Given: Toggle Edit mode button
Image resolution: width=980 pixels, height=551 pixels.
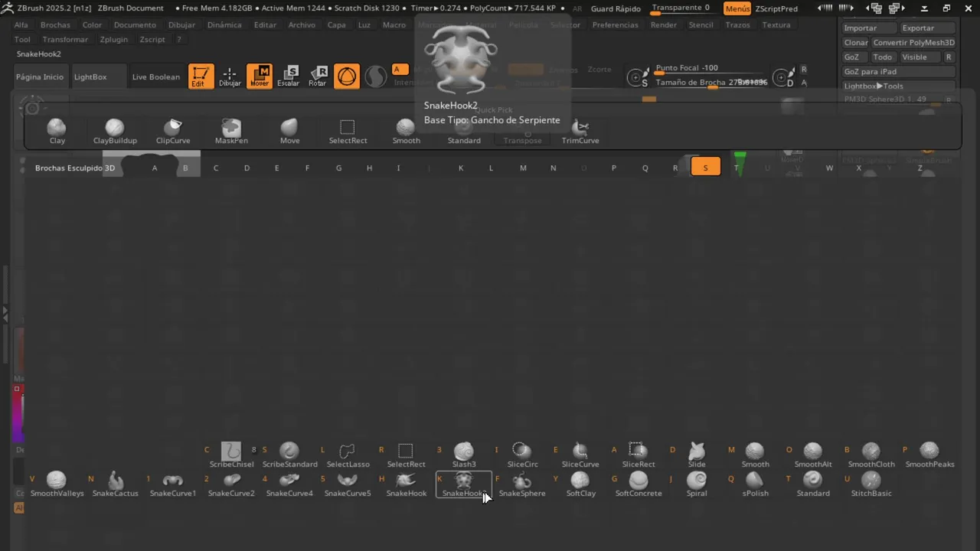Looking at the screenshot, I should 201,77.
